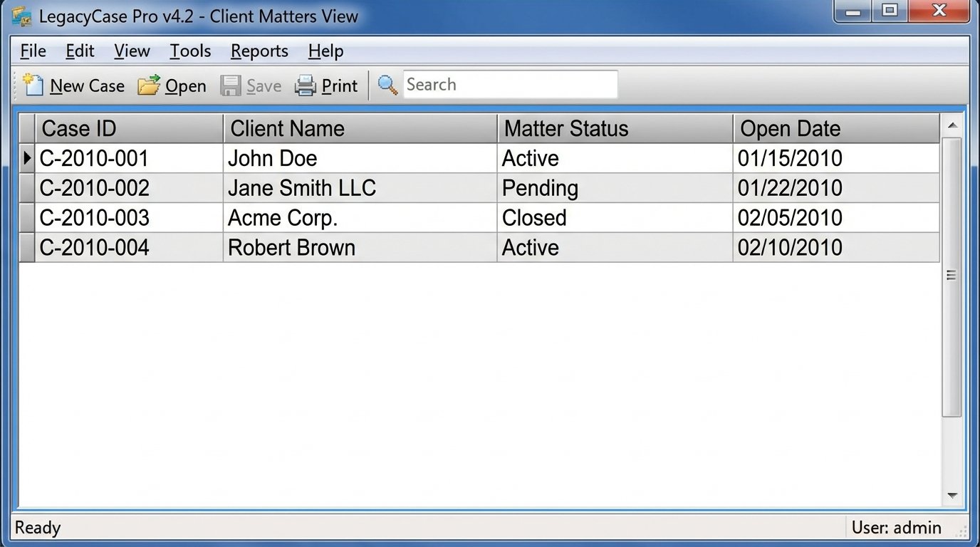The width and height of the screenshot is (980, 547).
Task: Click the row selector arrow beside C-2010-001
Action: (27, 158)
